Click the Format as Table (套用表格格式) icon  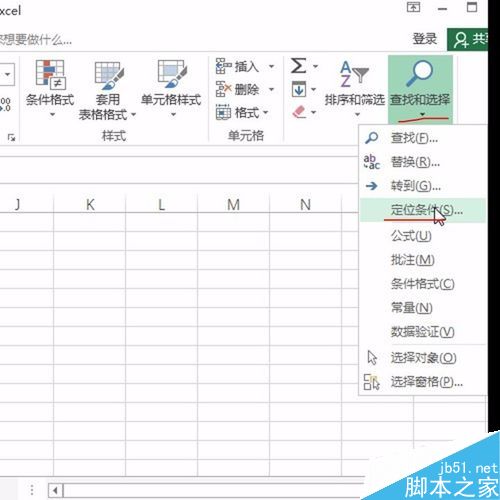(x=109, y=75)
